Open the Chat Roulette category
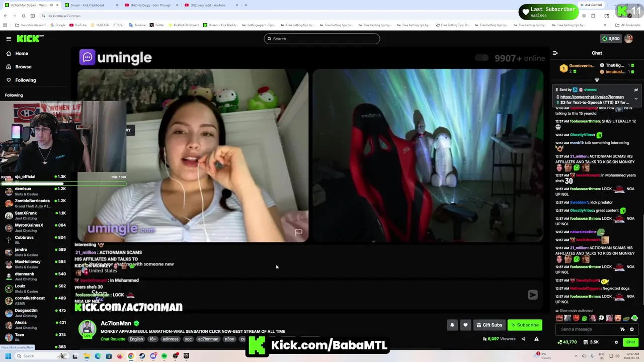The height and width of the screenshot is (362, 644). 113,339
